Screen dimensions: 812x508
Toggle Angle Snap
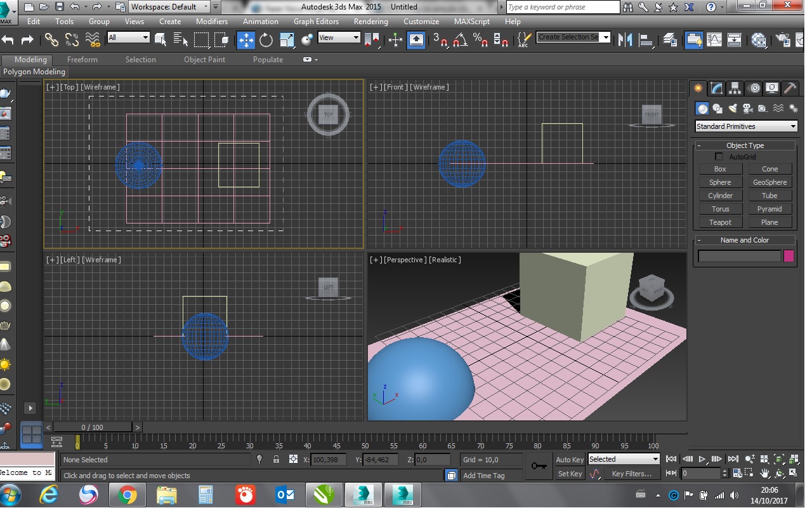(460, 40)
